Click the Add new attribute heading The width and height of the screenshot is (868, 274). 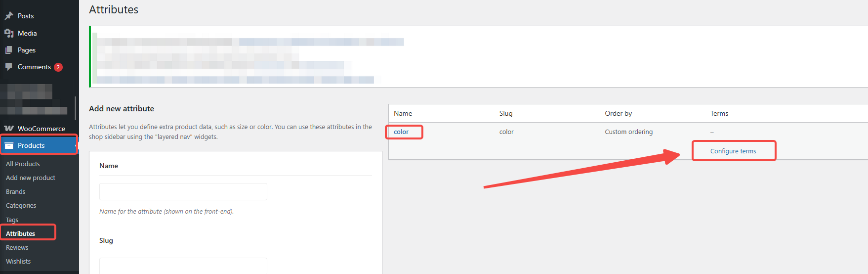click(122, 109)
